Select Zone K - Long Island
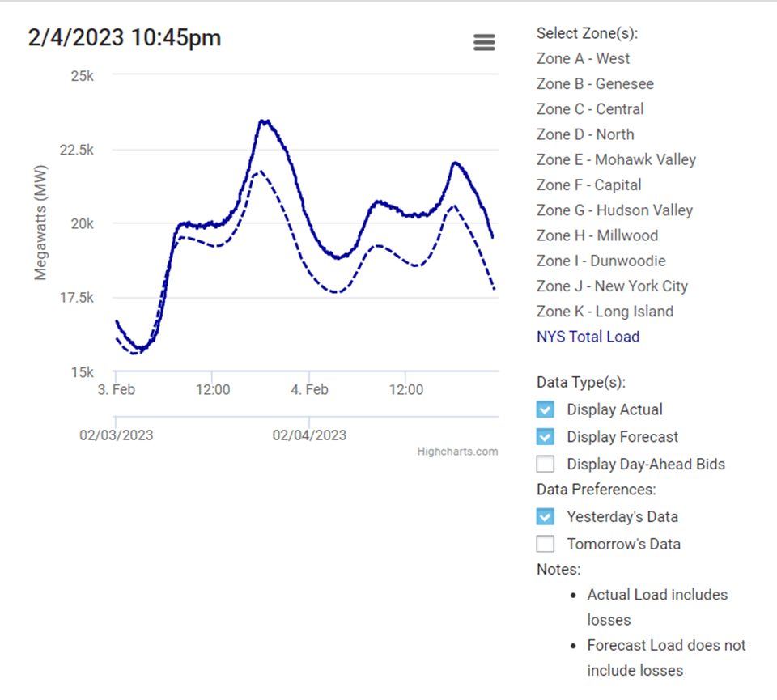Screen dimensions: 777x700 tap(605, 312)
